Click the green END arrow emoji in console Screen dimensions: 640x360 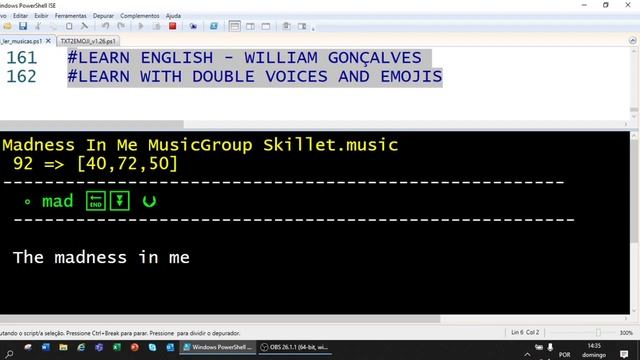tap(96, 201)
